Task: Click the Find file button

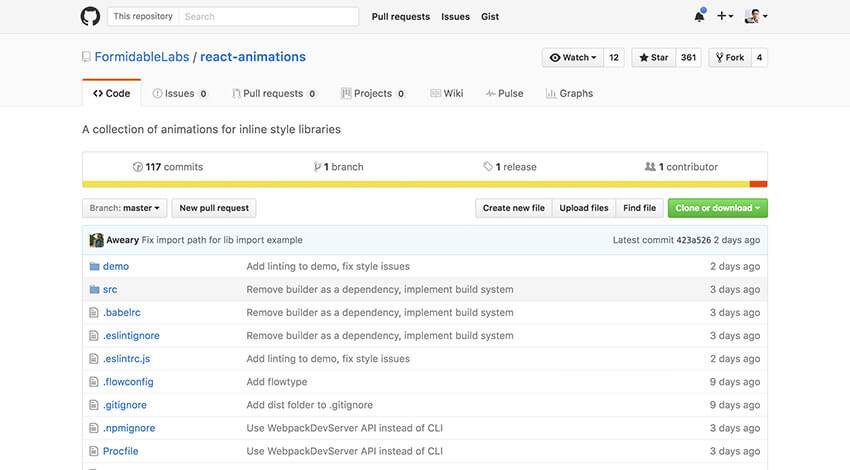Action: [640, 208]
